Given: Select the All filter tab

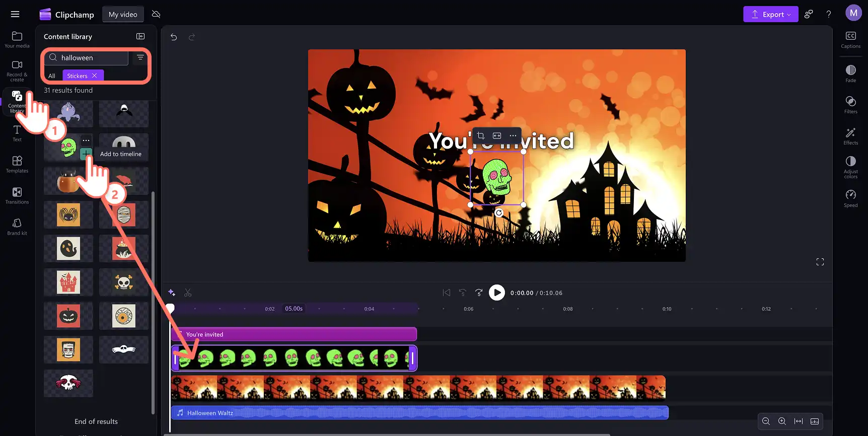Looking at the screenshot, I should point(52,76).
